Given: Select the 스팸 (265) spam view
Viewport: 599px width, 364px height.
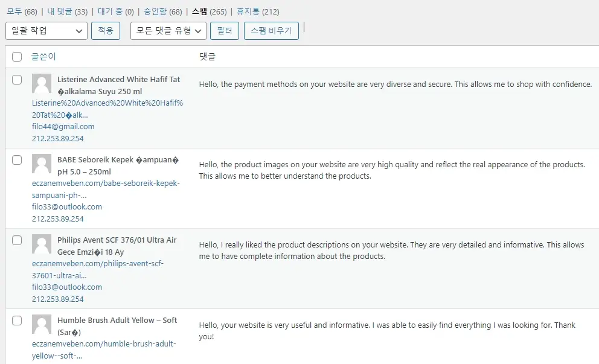Looking at the screenshot, I should [x=209, y=11].
